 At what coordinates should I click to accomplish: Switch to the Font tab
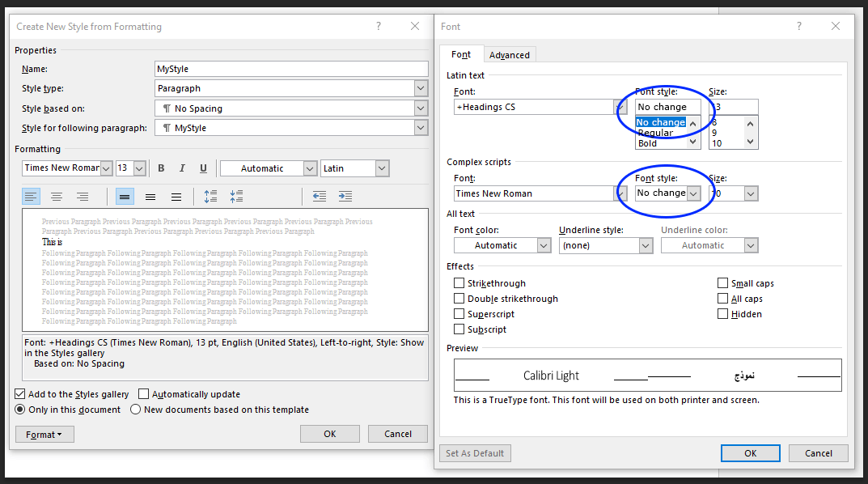pyautogui.click(x=460, y=54)
